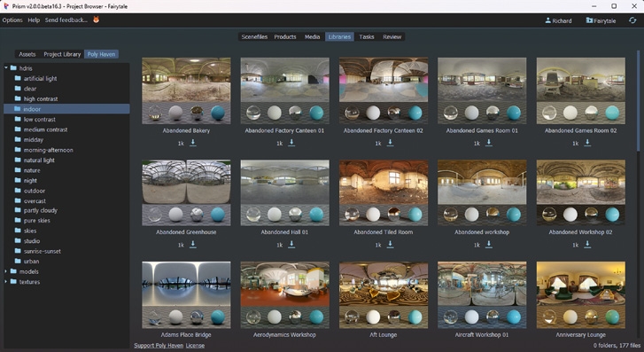Click the models folder icon
Screen dimensions: 644x352
tap(13, 271)
